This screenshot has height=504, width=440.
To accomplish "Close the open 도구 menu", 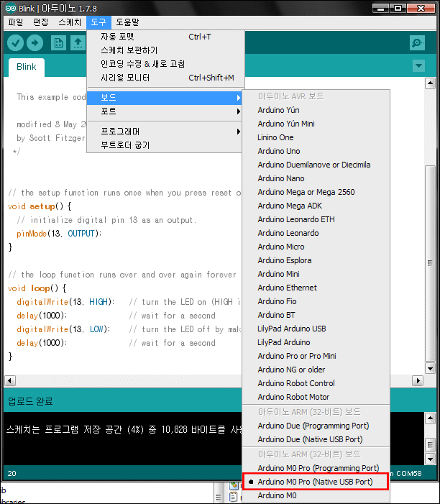I will point(98,22).
